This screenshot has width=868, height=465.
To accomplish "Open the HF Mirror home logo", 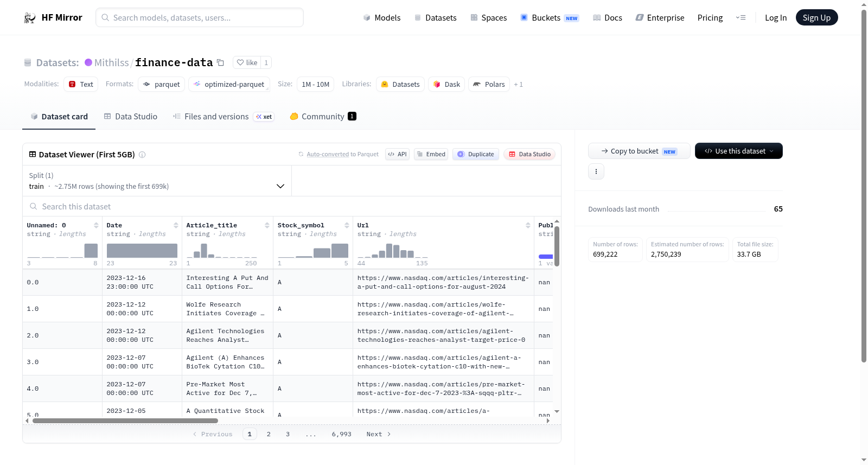I will (53, 17).
